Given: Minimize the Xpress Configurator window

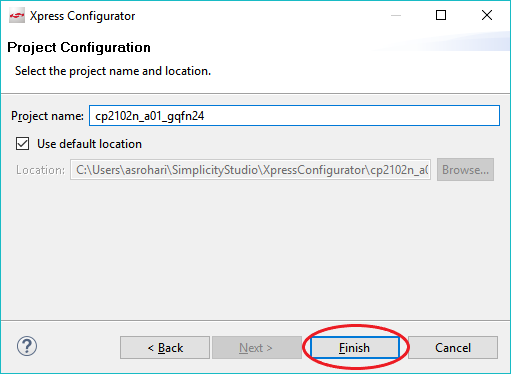Looking at the screenshot, I should [x=396, y=15].
